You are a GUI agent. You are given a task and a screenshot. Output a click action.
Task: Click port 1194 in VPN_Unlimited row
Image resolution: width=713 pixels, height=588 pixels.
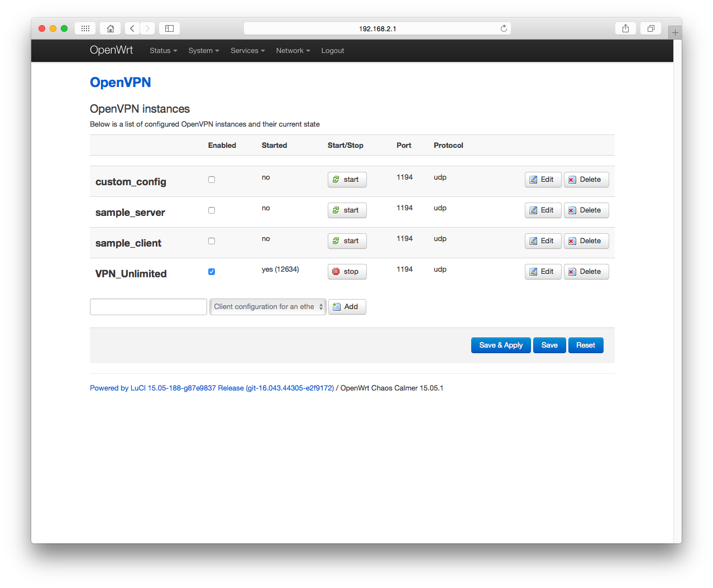click(405, 269)
